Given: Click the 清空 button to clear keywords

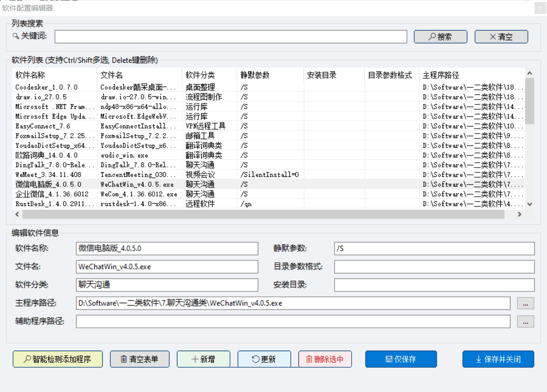Looking at the screenshot, I should coord(501,36).
